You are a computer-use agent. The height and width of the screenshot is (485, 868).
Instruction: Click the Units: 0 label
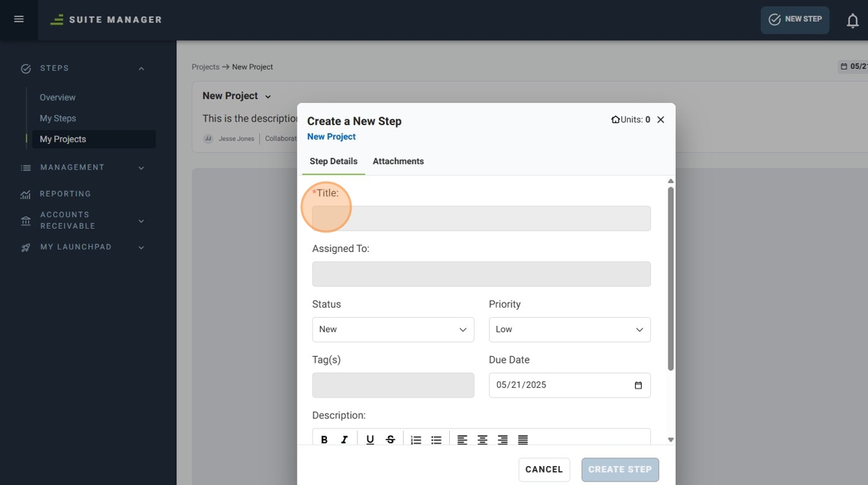636,119
